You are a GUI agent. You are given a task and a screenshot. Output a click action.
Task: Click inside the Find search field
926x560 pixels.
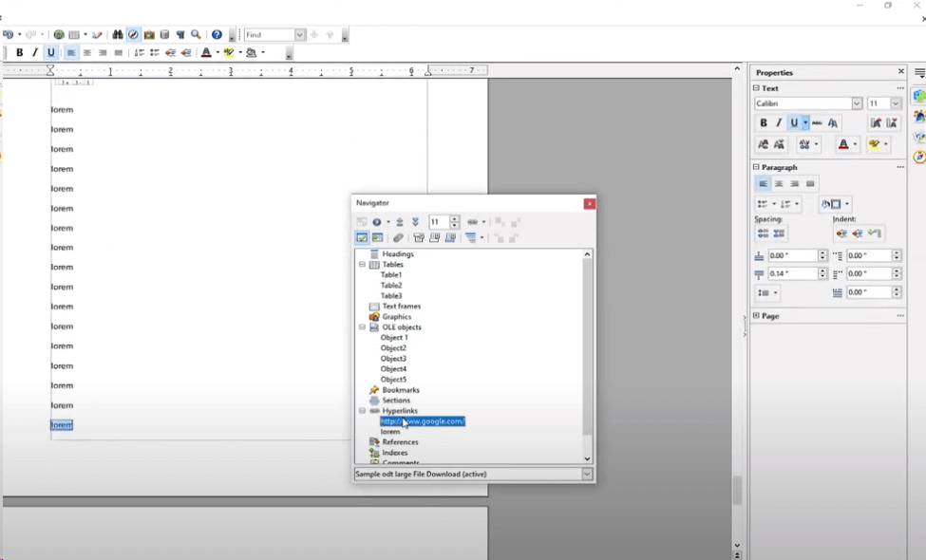click(269, 35)
